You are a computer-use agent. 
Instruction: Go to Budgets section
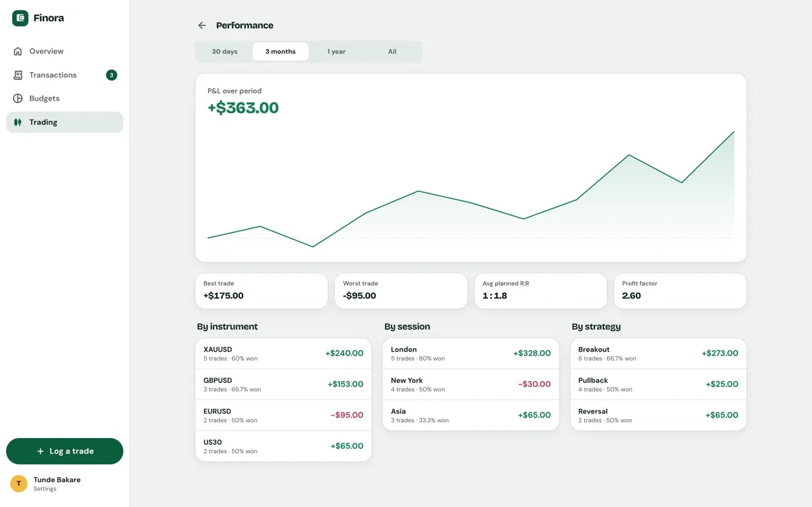coord(64,98)
